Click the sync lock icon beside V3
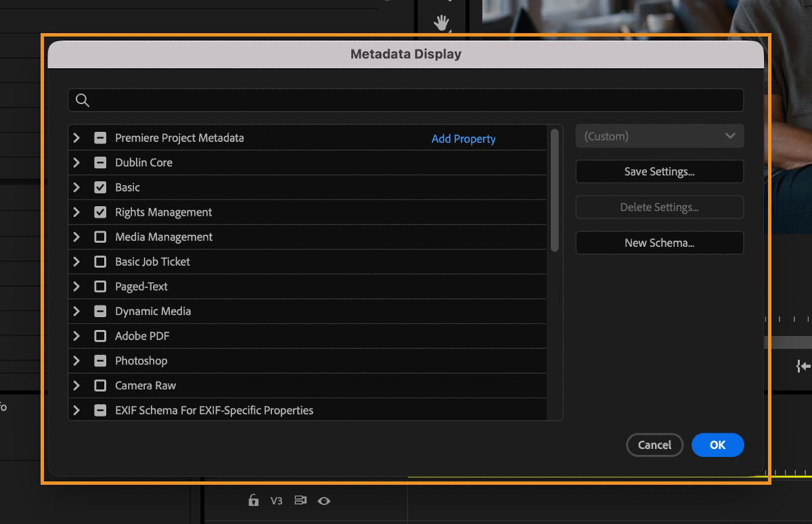 coord(300,501)
